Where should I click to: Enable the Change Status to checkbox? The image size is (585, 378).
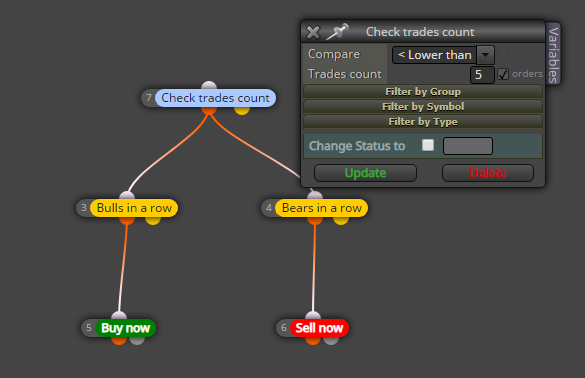coord(428,145)
